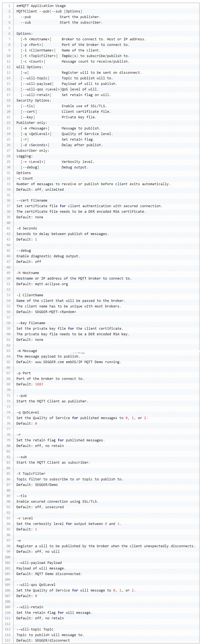Select the bold 'Topic' word on line 10
The width and height of the screenshot is (202, 644).
tap(67, 56)
